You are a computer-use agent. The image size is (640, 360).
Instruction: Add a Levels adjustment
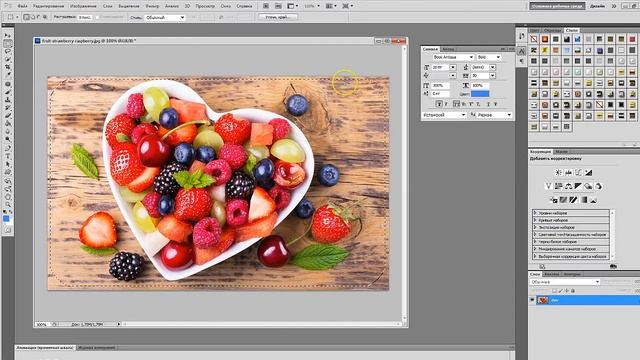tap(568, 173)
